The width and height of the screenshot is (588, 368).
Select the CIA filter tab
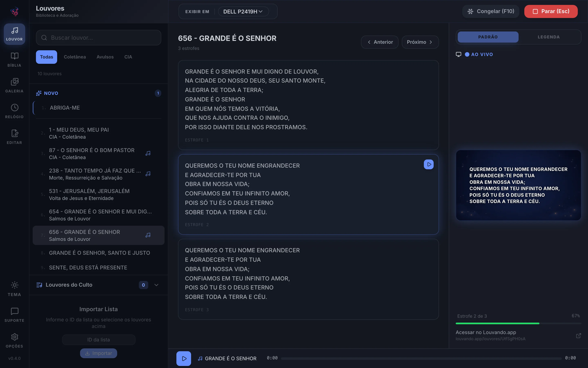128,57
